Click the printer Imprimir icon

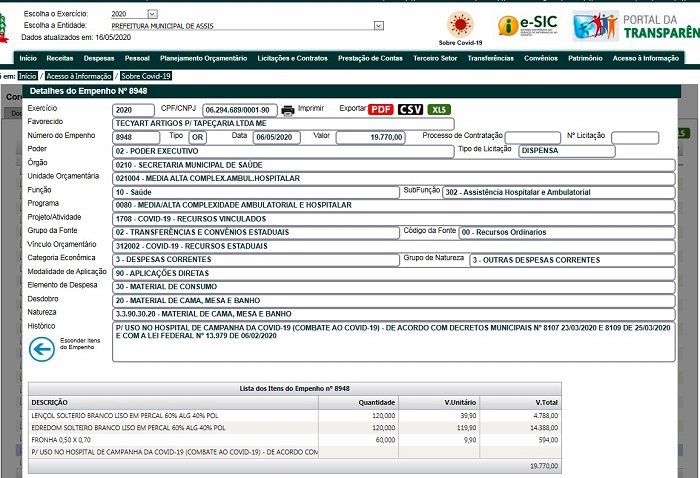[x=288, y=110]
